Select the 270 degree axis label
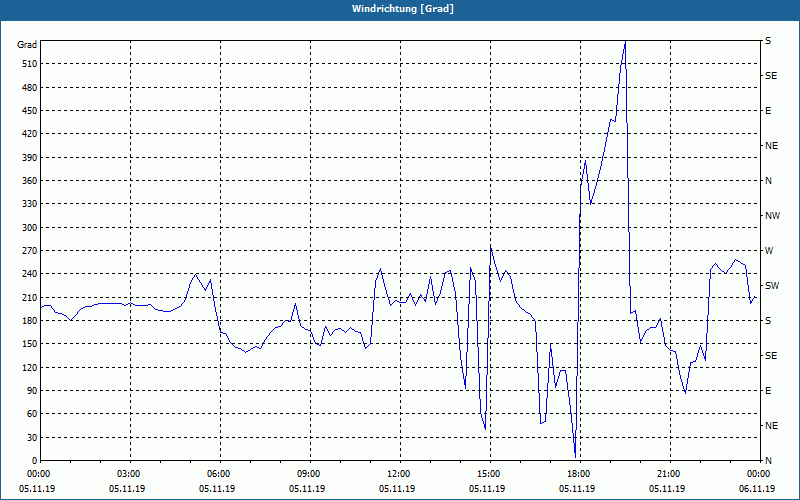 click(x=30, y=251)
